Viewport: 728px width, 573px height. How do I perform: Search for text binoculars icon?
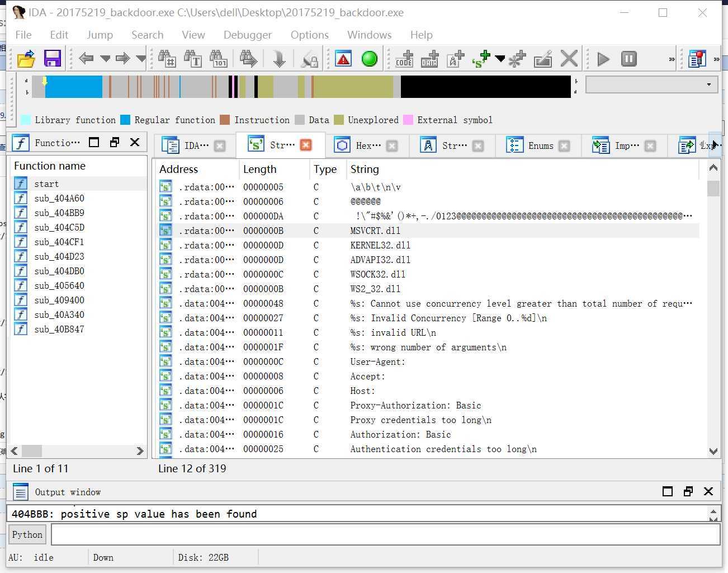[192, 58]
